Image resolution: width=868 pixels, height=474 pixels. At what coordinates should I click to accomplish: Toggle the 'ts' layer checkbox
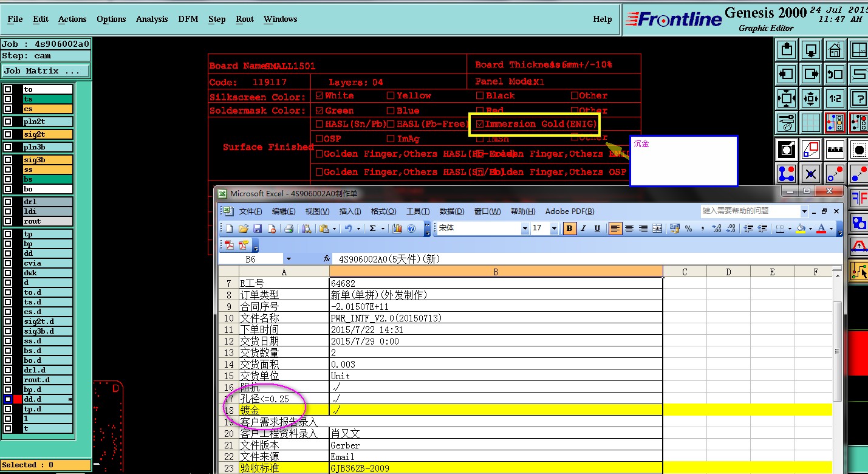pos(8,99)
